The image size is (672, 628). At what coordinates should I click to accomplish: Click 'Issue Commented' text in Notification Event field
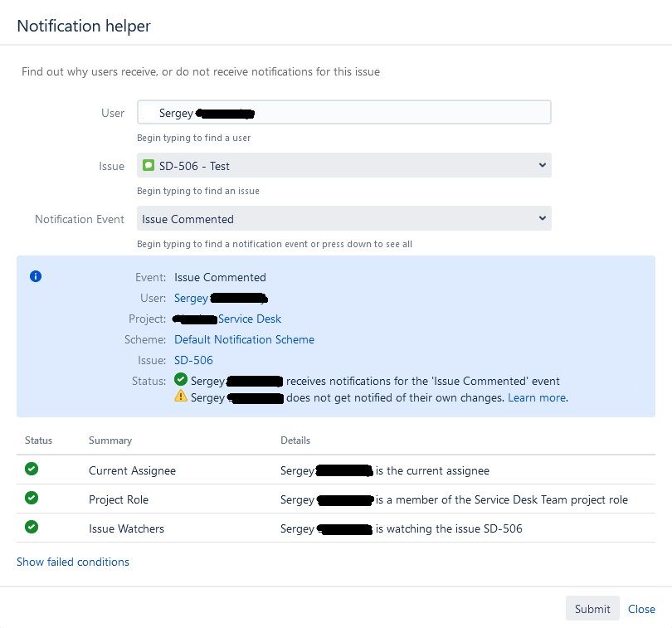[x=187, y=219]
